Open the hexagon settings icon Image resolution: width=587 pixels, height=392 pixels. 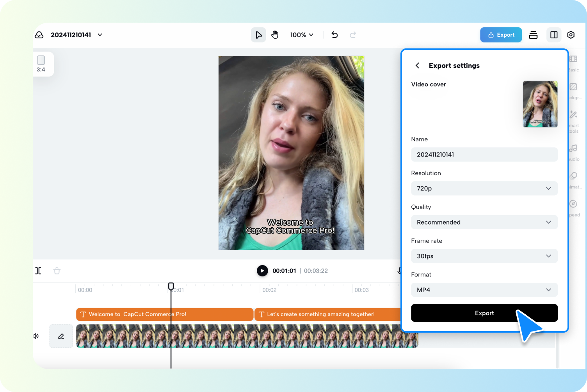(571, 35)
